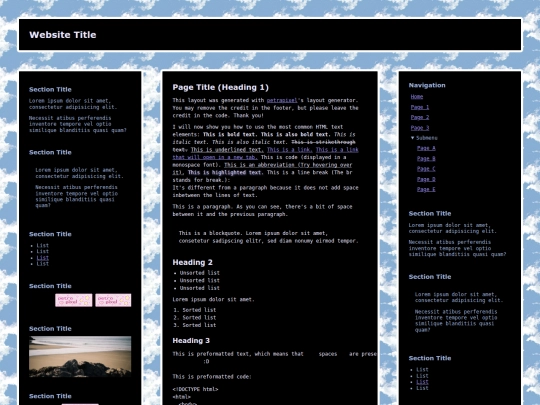Click the 'This is preformatted code:' line
Screen dimensions: 540x405
coord(212,377)
